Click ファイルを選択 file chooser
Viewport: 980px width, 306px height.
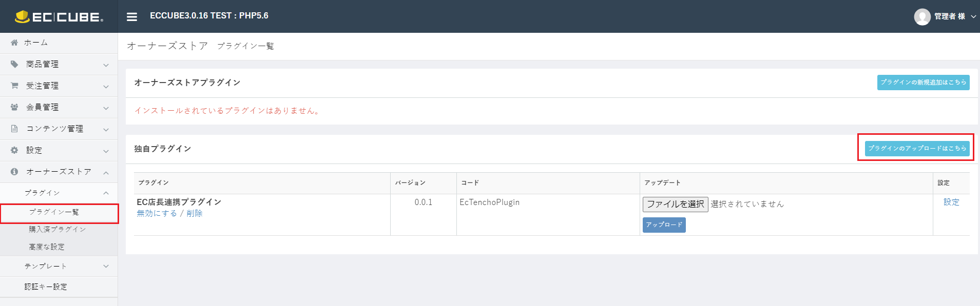(675, 204)
